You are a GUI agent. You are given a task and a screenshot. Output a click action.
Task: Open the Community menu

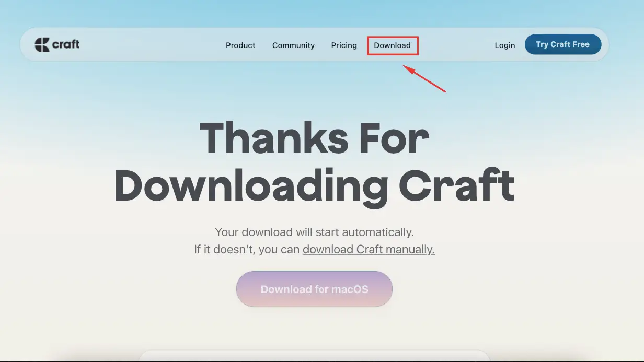point(293,45)
